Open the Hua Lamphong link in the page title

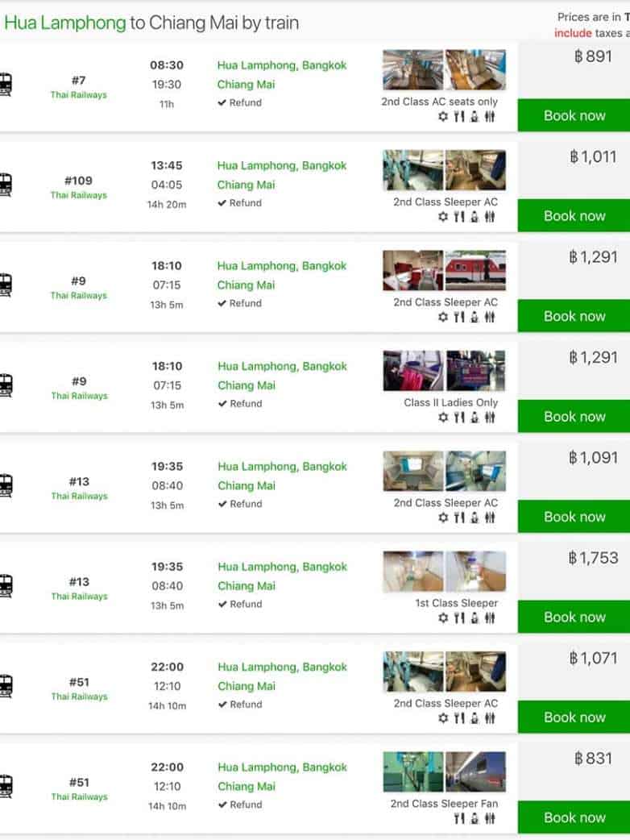(65, 23)
